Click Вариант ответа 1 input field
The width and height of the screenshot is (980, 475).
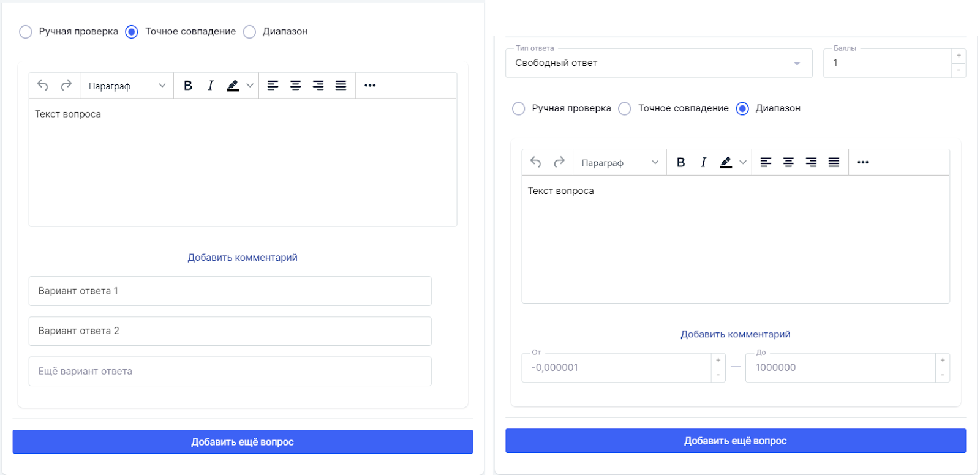230,291
